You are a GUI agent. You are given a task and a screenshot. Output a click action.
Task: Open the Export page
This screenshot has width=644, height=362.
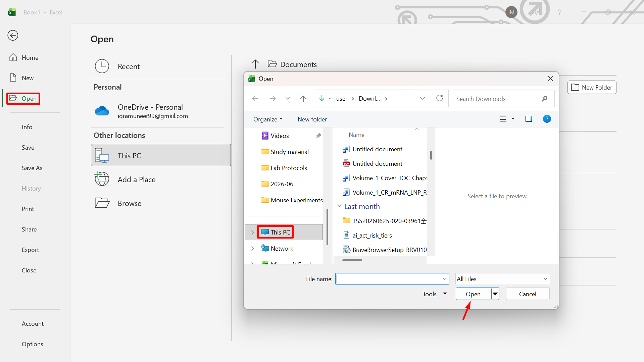(31, 250)
